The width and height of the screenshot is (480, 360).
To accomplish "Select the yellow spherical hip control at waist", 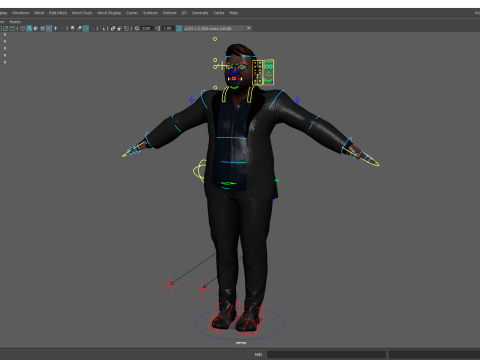I will (200, 171).
